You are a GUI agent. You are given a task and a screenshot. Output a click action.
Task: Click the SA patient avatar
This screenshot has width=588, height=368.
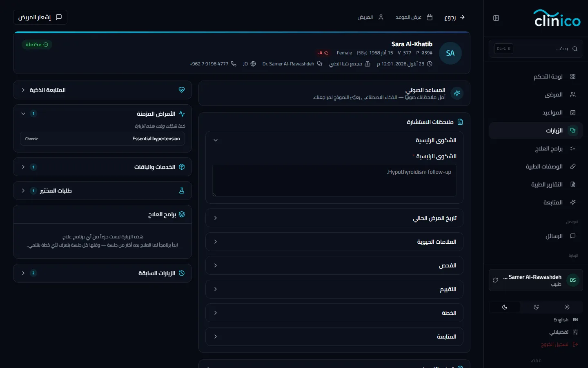click(x=450, y=53)
